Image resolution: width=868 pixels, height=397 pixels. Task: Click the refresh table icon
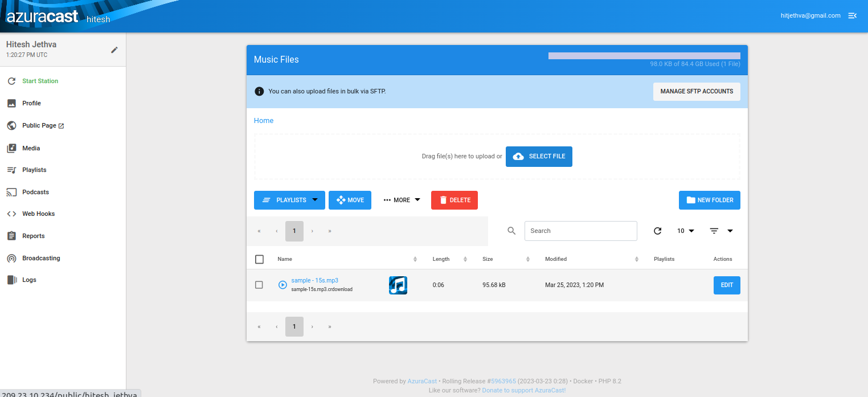click(x=657, y=231)
